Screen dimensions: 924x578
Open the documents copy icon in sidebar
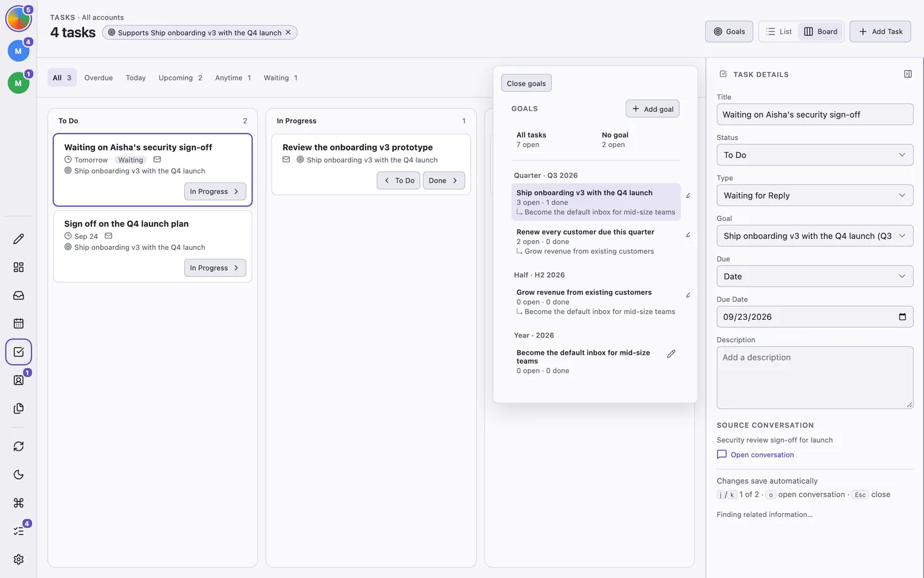19,408
